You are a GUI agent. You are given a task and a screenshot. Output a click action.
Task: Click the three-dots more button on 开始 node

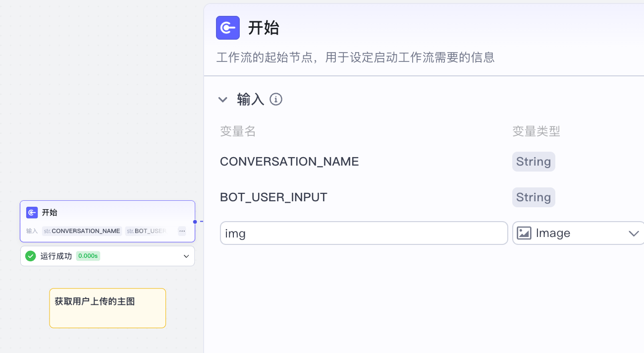pos(182,231)
